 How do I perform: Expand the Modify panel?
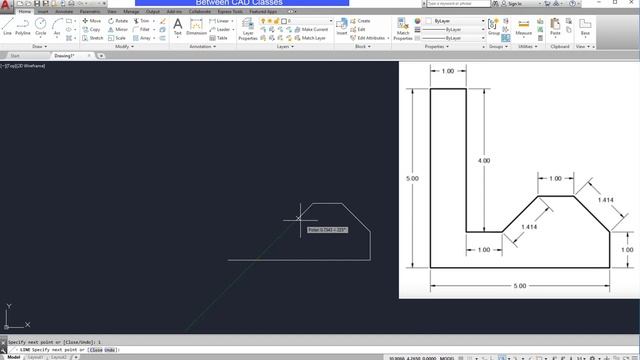pos(124,47)
